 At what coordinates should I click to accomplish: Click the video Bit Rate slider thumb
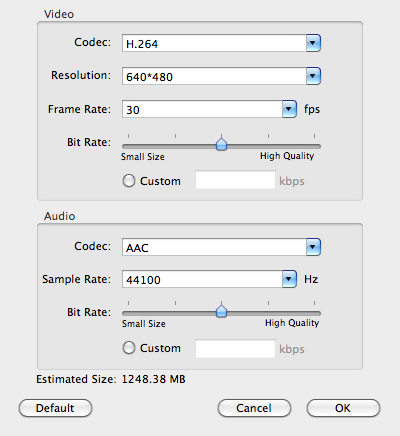click(x=221, y=143)
